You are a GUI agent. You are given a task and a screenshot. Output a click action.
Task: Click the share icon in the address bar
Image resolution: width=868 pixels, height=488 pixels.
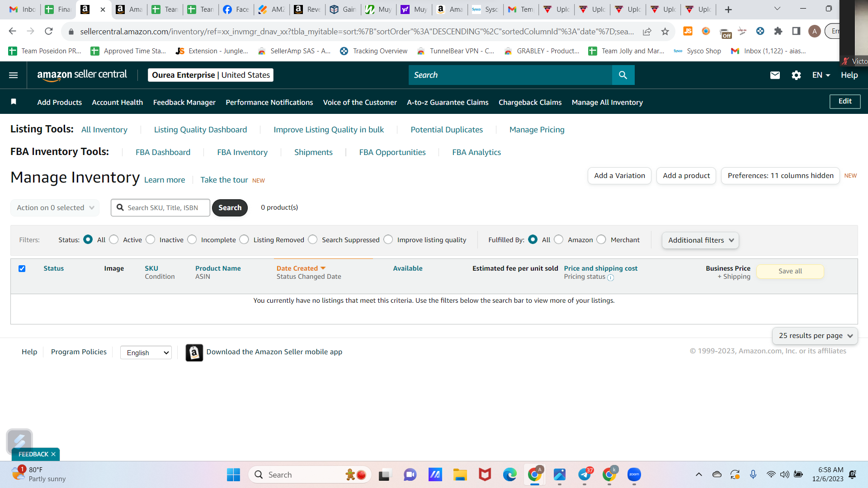647,31
